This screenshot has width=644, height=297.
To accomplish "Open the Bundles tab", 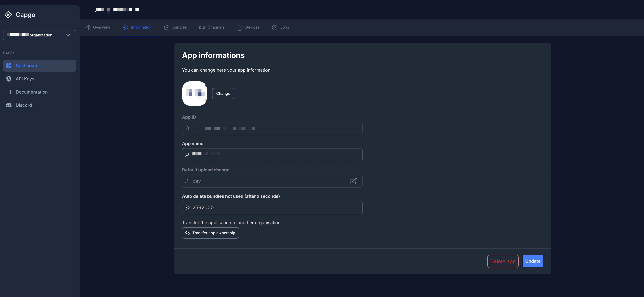I will coord(176,27).
